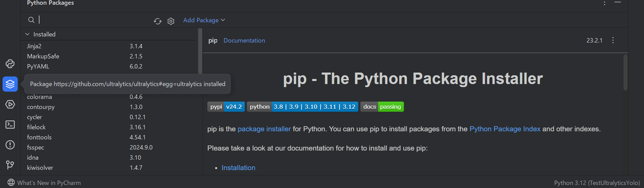Click the documentation pane vertical scrollbar
This screenshot has height=188, width=644.
click(x=625, y=73)
